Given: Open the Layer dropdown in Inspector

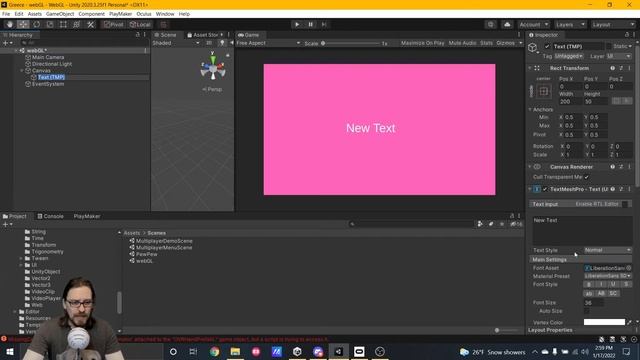Looking at the screenshot, I should [619, 56].
